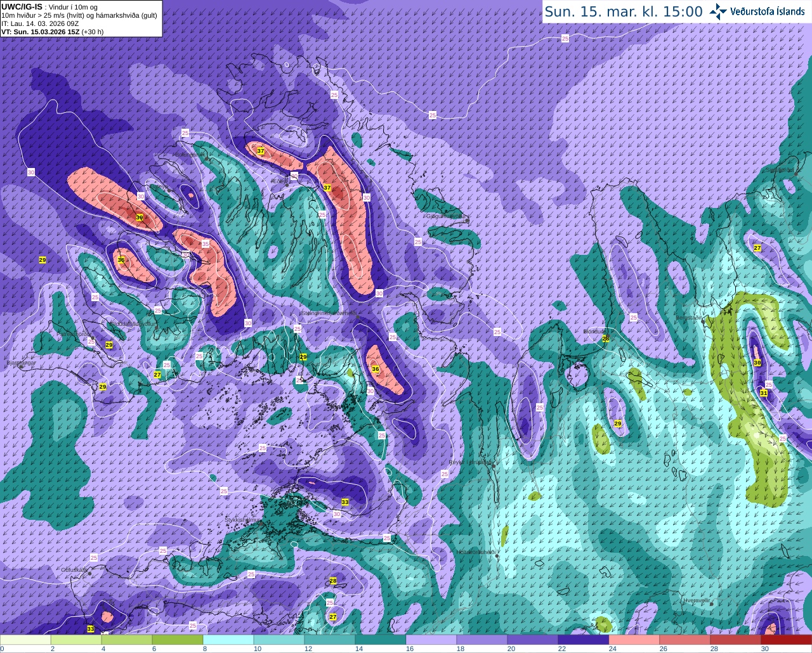Image resolution: width=812 pixels, height=653 pixels.
Task: Click the Bergstaðir station label
Action: click(690, 318)
